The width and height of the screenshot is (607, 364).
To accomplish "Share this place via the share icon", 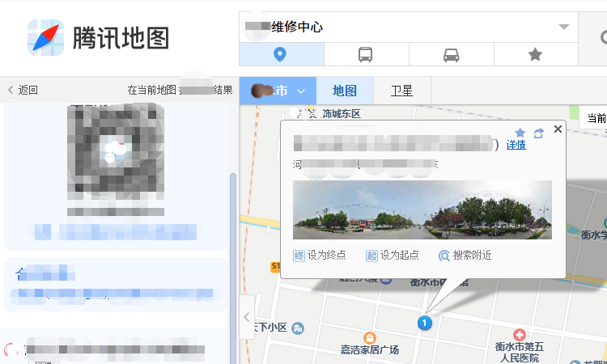I will (x=539, y=133).
